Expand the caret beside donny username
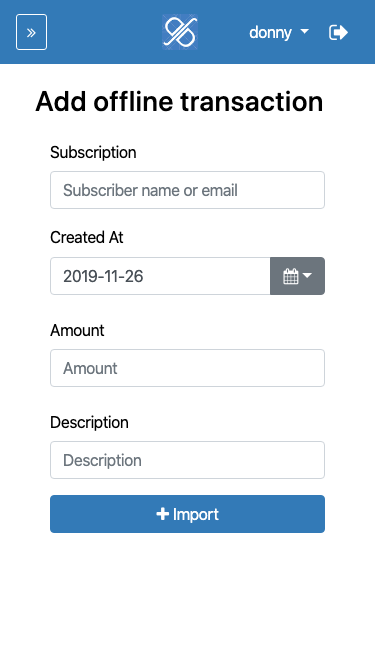Viewport: 375px width, 667px height. click(x=304, y=31)
